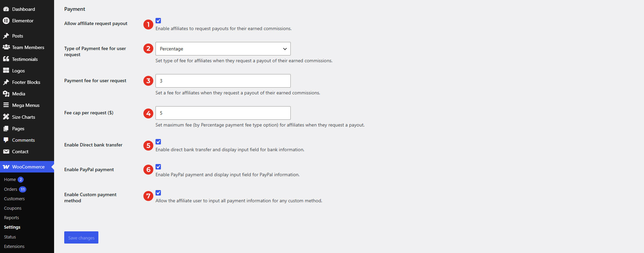The image size is (644, 253).
Task: Click the Elementor logo icon
Action: (x=6, y=21)
